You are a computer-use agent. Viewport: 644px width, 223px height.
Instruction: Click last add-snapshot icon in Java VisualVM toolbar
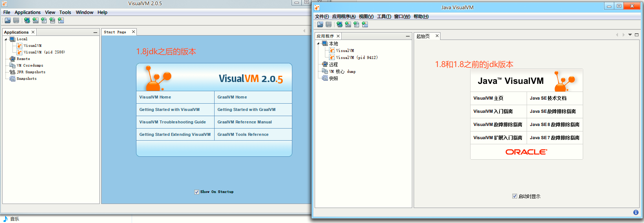click(365, 25)
